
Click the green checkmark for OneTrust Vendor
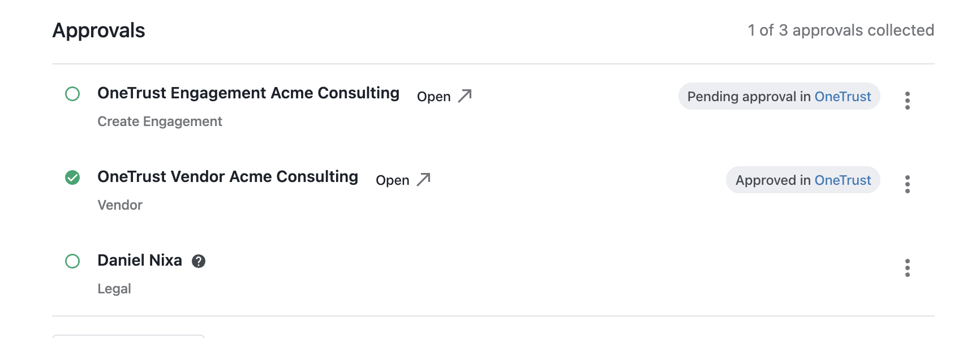[x=72, y=177]
